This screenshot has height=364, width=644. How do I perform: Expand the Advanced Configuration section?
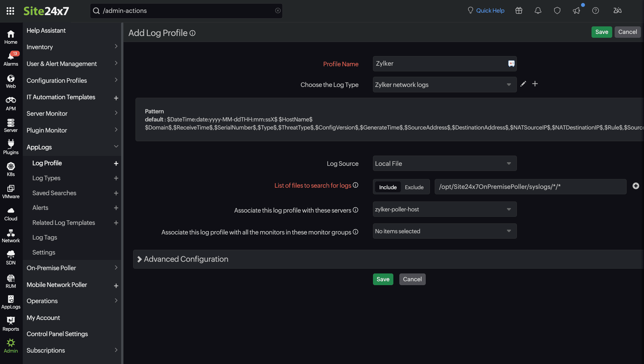point(186,259)
